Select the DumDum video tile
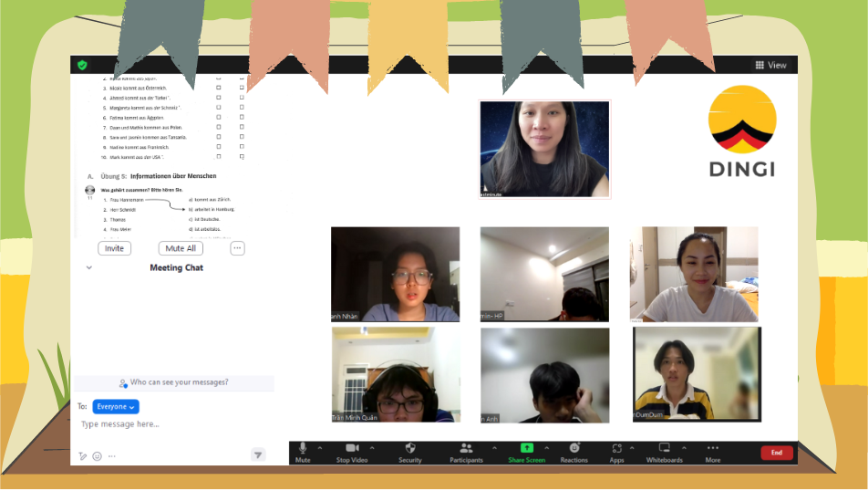This screenshot has width=868, height=491. pyautogui.click(x=697, y=374)
